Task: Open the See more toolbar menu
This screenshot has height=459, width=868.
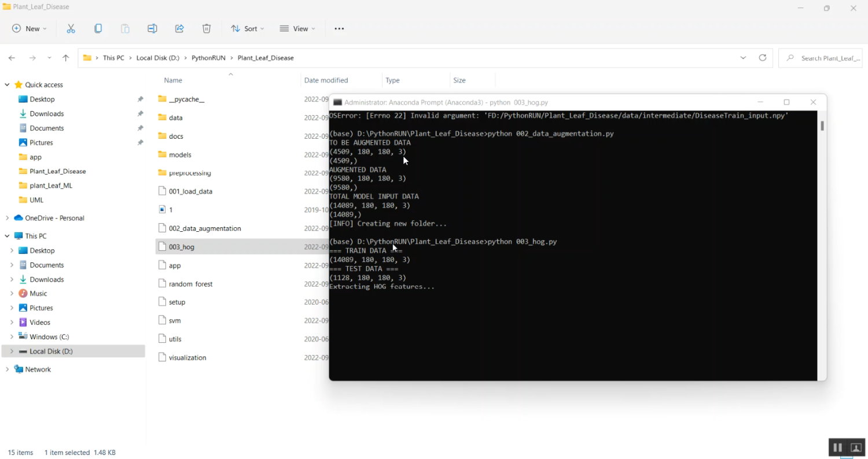Action: tap(339, 28)
